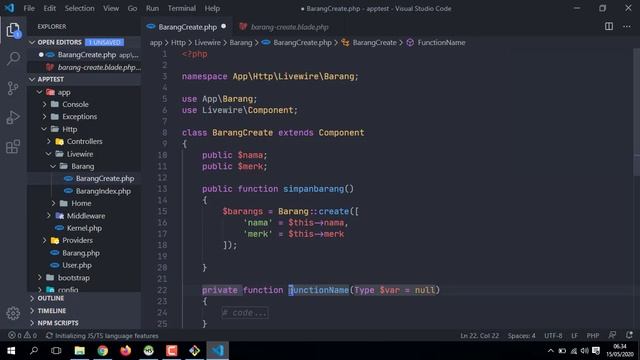640x360 pixels.
Task: Open the Extensions view icon
Action: point(13,147)
